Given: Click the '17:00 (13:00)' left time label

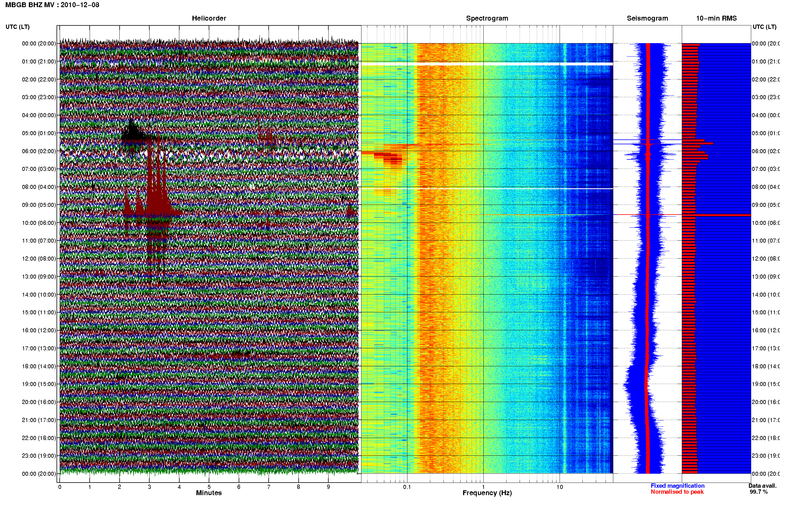Looking at the screenshot, I should [39, 348].
